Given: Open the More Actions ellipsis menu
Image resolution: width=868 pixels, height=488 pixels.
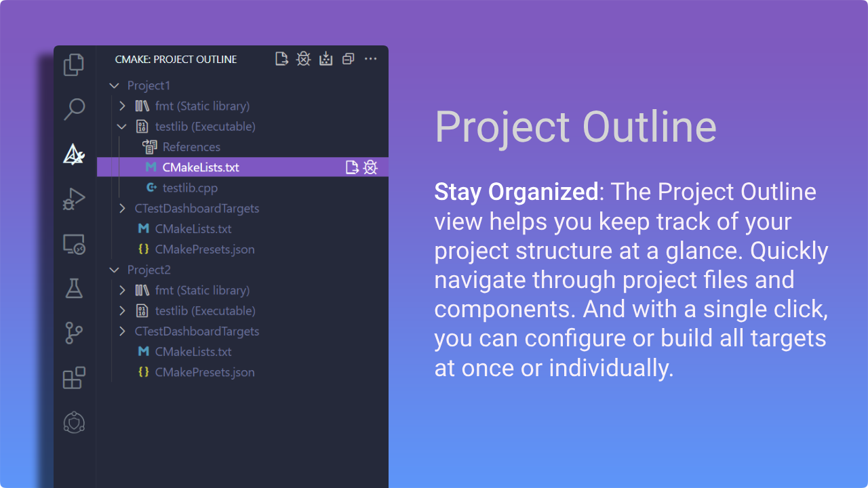Looking at the screenshot, I should click(x=370, y=59).
